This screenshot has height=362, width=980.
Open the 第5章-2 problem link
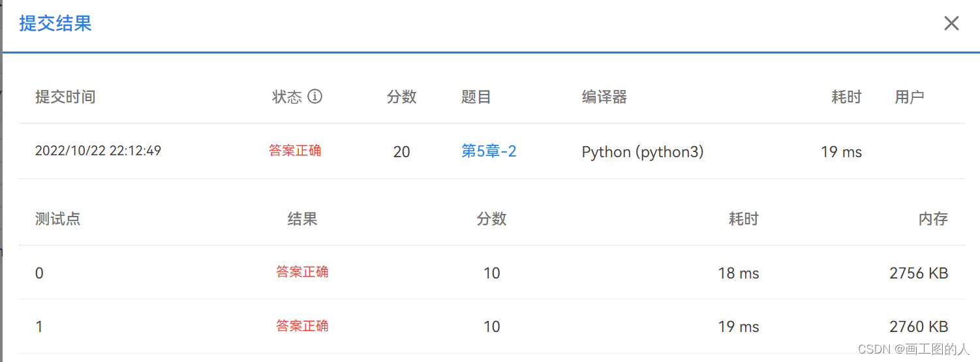point(489,151)
